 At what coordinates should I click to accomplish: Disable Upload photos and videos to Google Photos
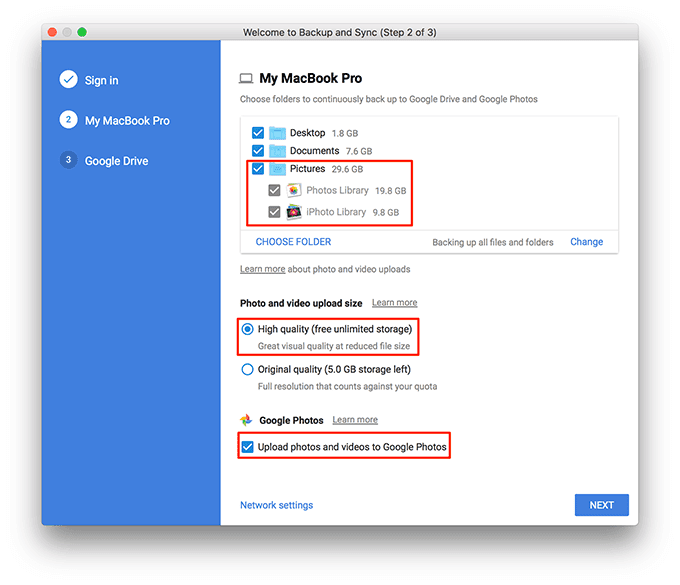pos(247,447)
